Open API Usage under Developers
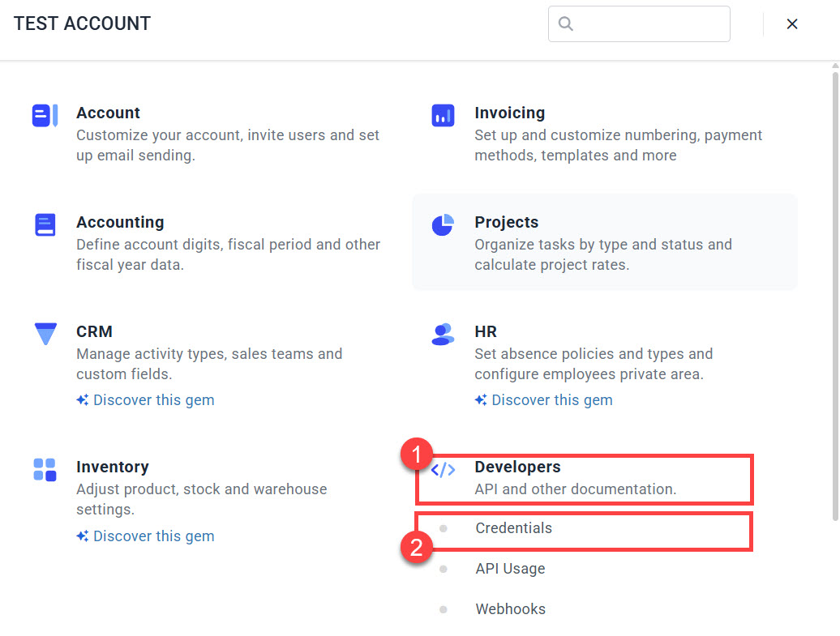 pos(510,569)
